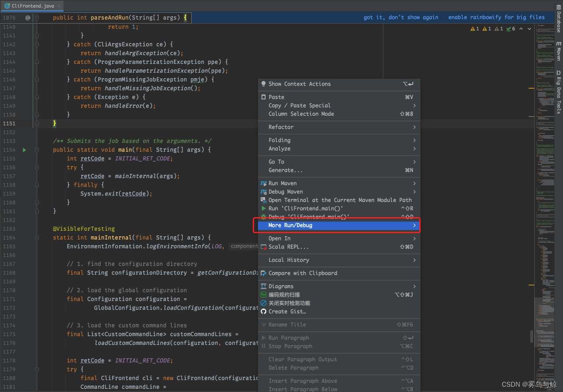Open the Big Data Tools panel

pos(559,92)
